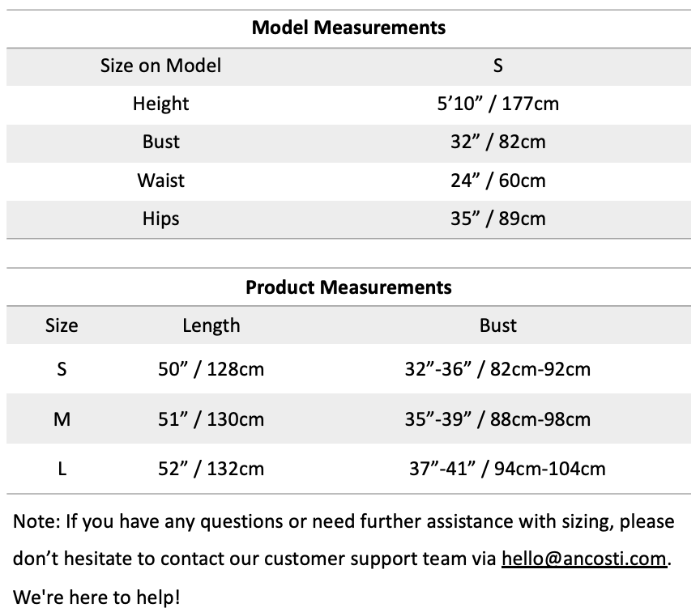Click the 50" / 128cm length cell
Viewport: 700px width, 612px height.
[x=211, y=369]
